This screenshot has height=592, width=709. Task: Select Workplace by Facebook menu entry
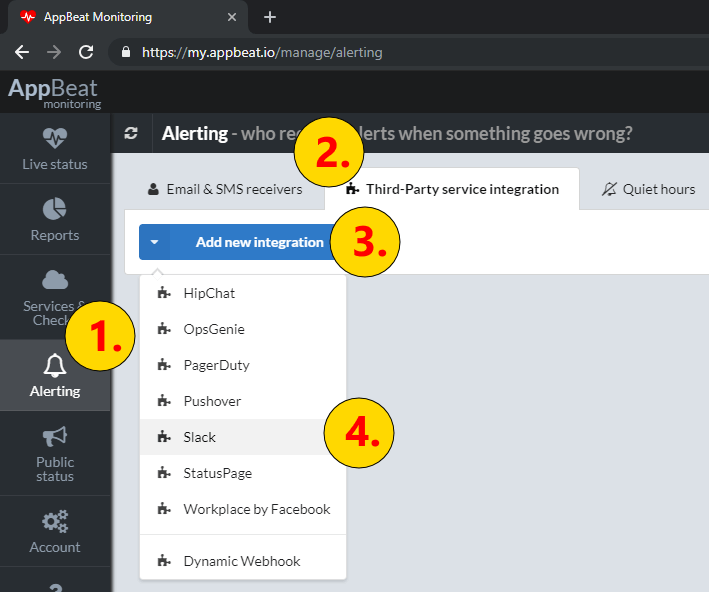243,509
